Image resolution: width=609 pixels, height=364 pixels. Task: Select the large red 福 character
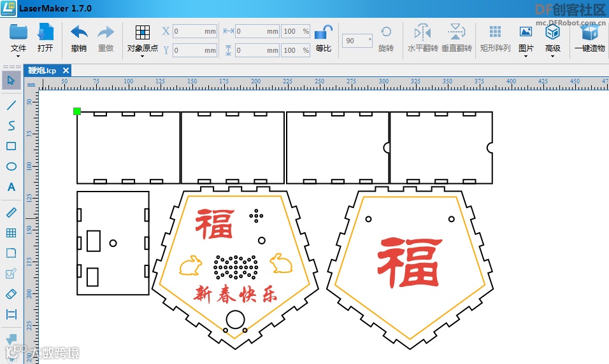(x=410, y=262)
